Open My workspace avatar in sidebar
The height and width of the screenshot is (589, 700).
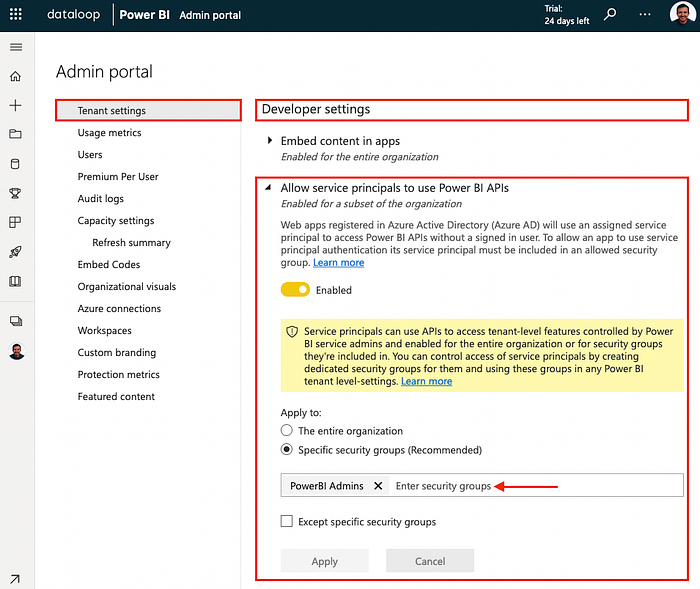click(x=17, y=351)
